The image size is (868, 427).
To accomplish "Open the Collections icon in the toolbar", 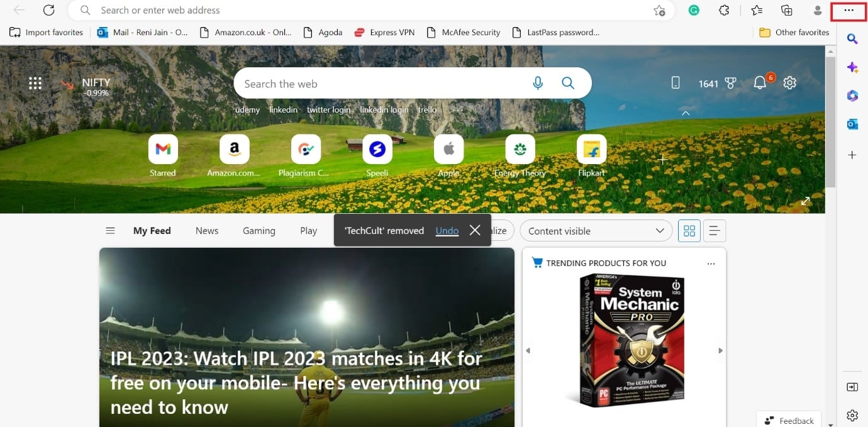I will point(786,10).
